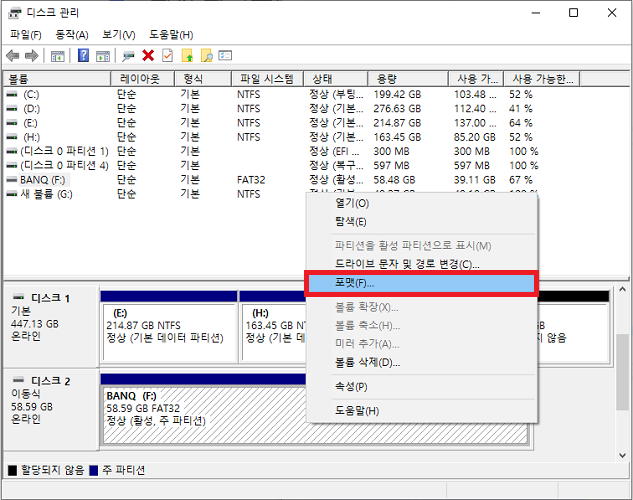Select 드라이브 문자 및 경로 변경(C)...
The width and height of the screenshot is (633, 500).
pos(421,264)
